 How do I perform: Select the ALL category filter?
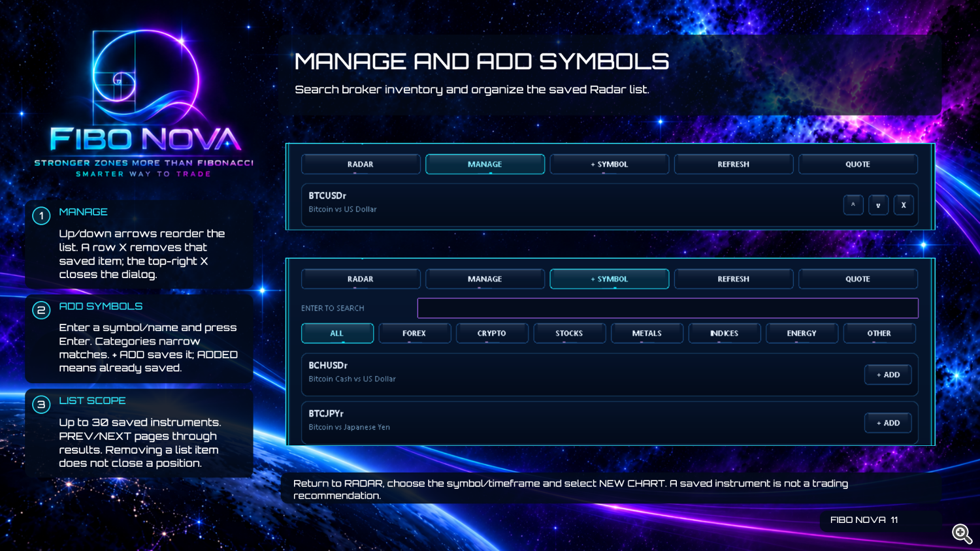click(337, 333)
